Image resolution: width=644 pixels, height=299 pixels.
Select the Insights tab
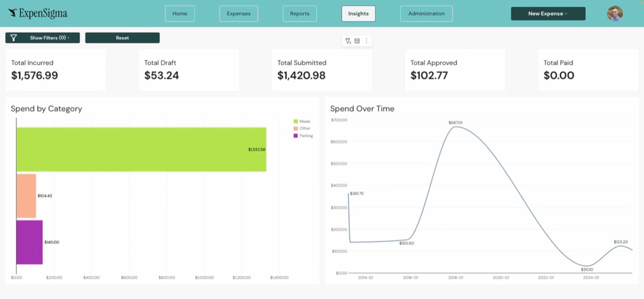point(358,14)
